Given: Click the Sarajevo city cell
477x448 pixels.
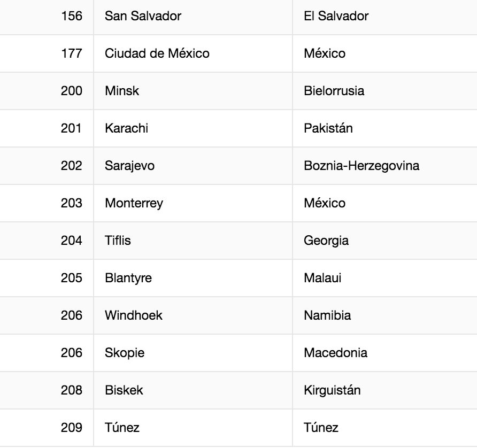Looking at the screenshot, I should [x=130, y=166].
